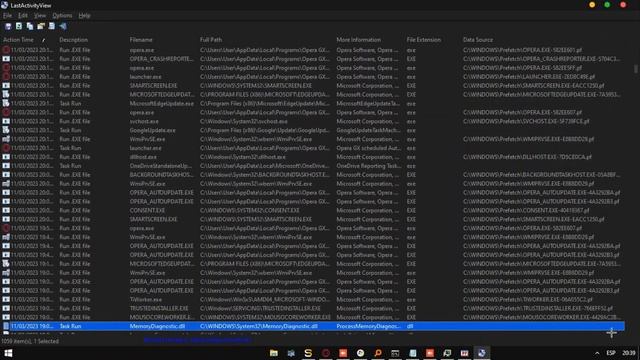Click the Exit arrow toolbar icon
Viewport: 640px width, 360px height.
[63, 26]
